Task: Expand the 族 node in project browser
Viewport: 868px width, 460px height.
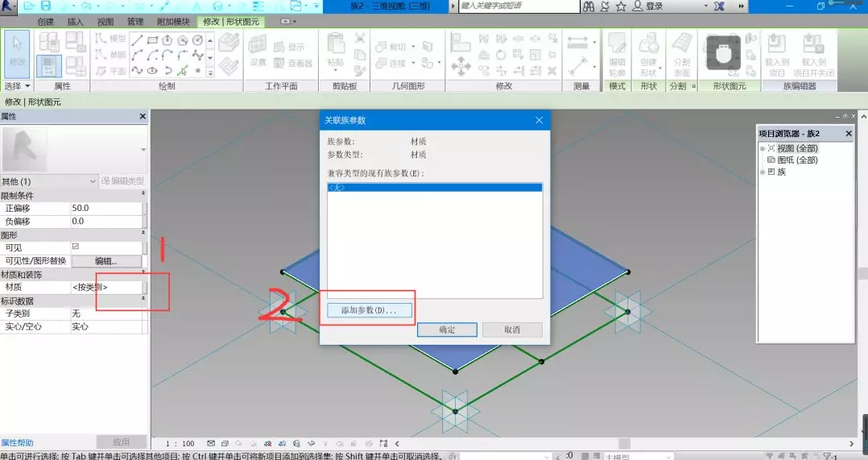Action: coord(762,172)
